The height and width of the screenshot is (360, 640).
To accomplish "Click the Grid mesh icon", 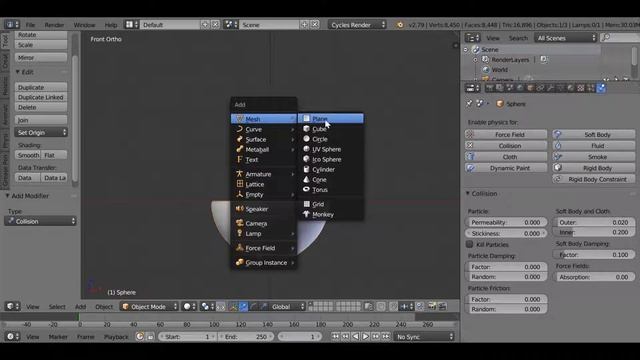I will [307, 204].
